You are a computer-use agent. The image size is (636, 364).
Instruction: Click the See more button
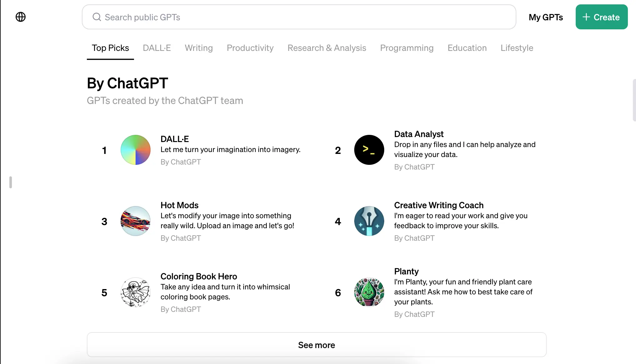coord(316,345)
